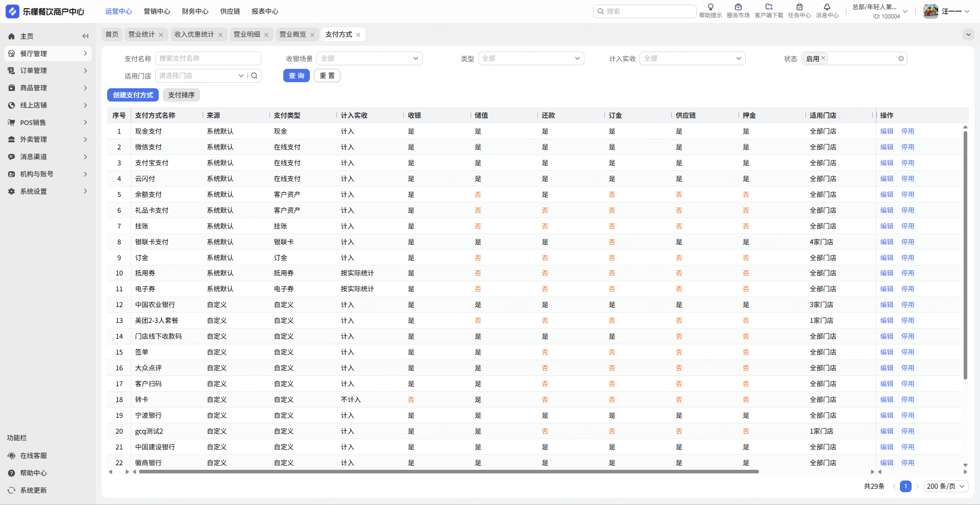Click 停用 for 微信支付 row

tap(908, 147)
